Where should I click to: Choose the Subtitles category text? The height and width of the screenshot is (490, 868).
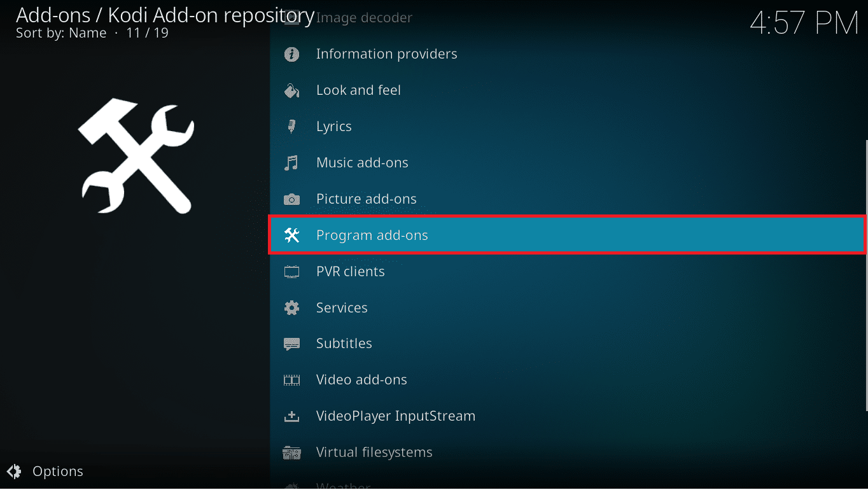pos(344,344)
